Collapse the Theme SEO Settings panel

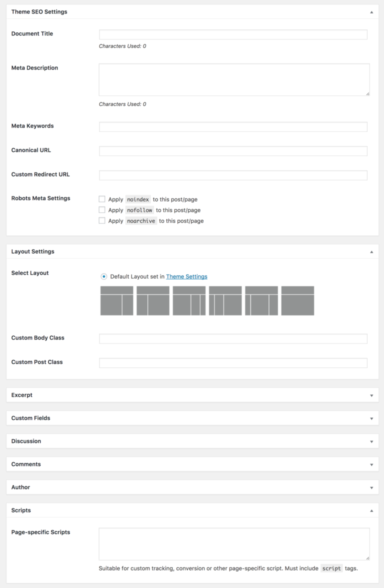point(371,12)
